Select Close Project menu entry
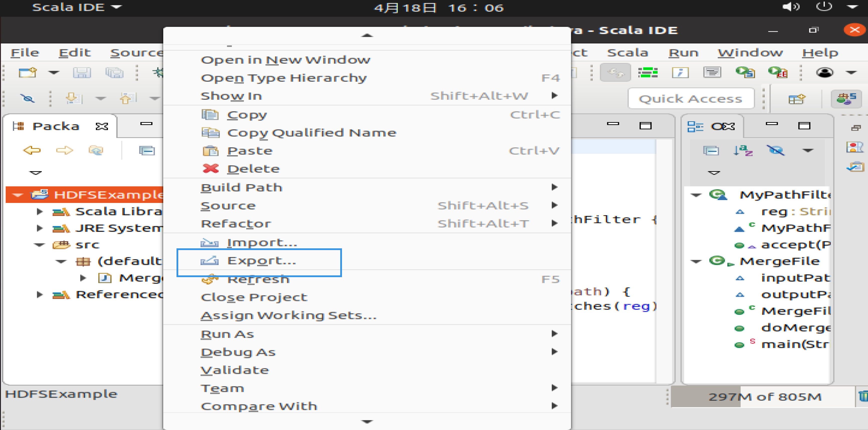The height and width of the screenshot is (430, 868). tap(367, 297)
